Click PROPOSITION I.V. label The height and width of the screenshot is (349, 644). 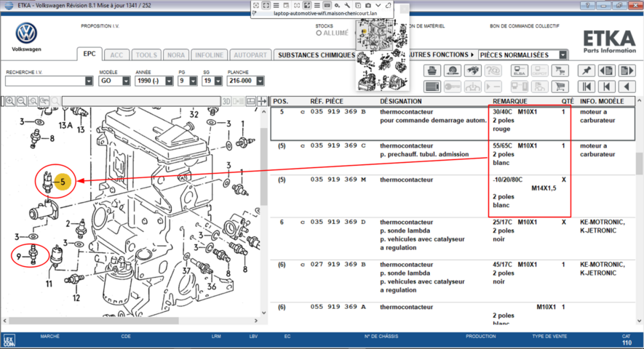tap(100, 26)
